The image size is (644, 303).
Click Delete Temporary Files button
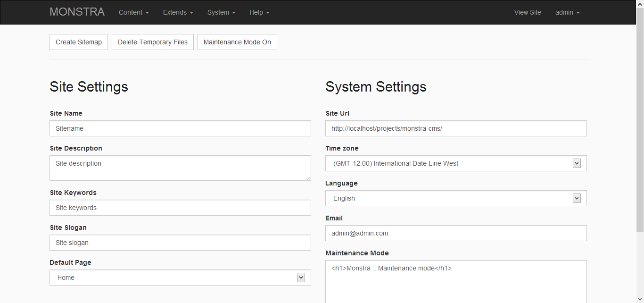pos(153,42)
